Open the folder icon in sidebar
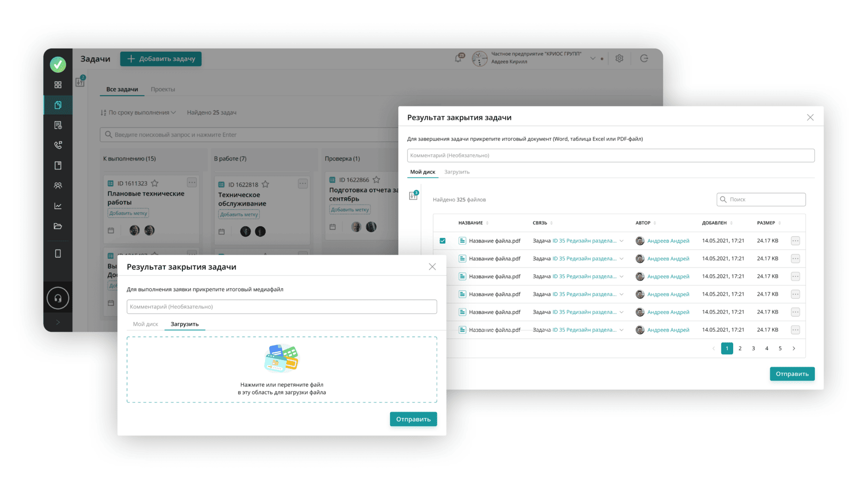Viewport: 868px width, 484px height. click(x=58, y=226)
